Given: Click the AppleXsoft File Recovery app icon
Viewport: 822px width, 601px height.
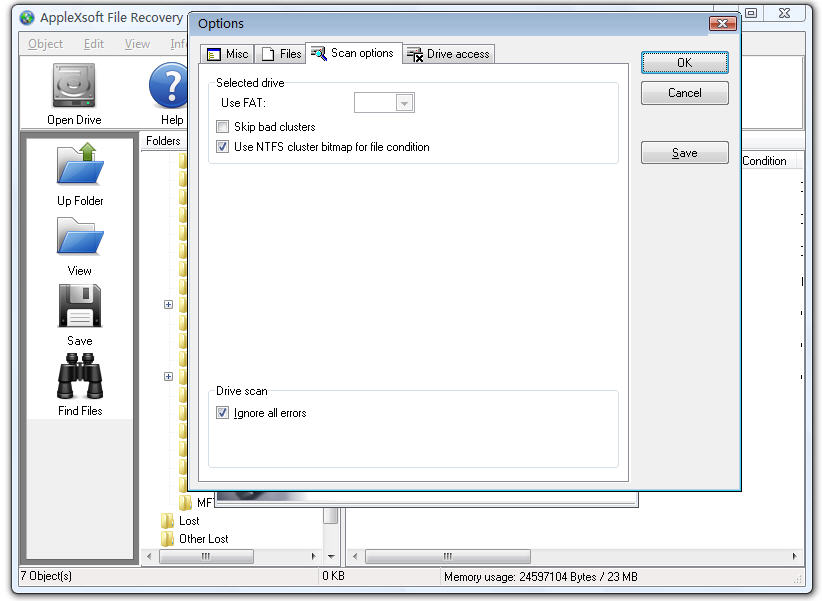Looking at the screenshot, I should (x=27, y=18).
